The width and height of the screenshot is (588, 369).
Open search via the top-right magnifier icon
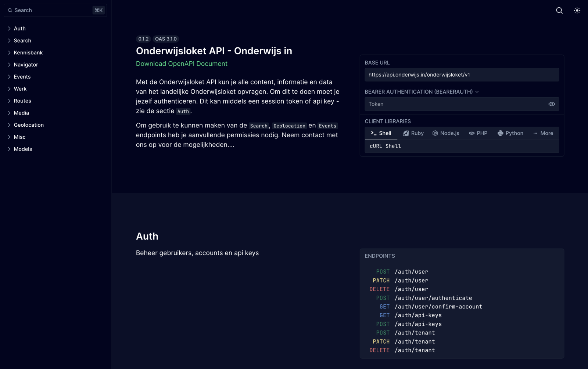click(x=559, y=10)
